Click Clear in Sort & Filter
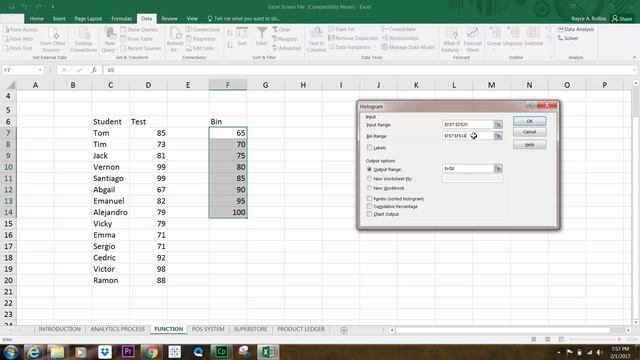 281,30
